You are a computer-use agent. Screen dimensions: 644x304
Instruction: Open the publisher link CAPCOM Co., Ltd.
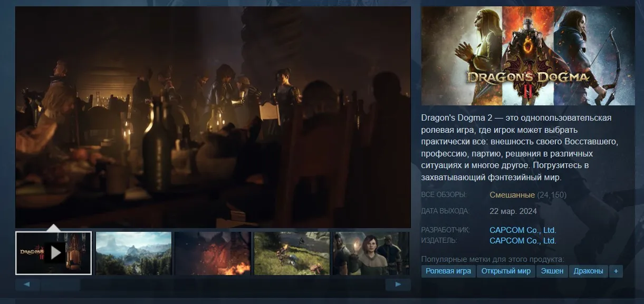point(523,241)
